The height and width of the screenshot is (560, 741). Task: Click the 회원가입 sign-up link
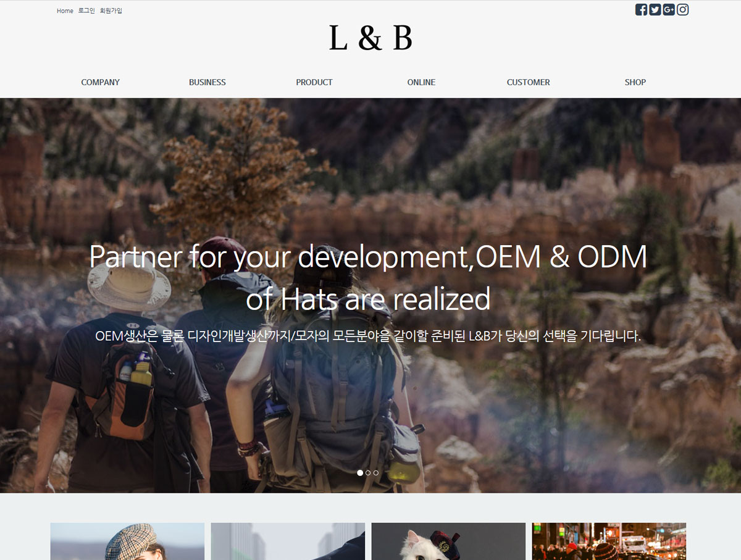[111, 11]
